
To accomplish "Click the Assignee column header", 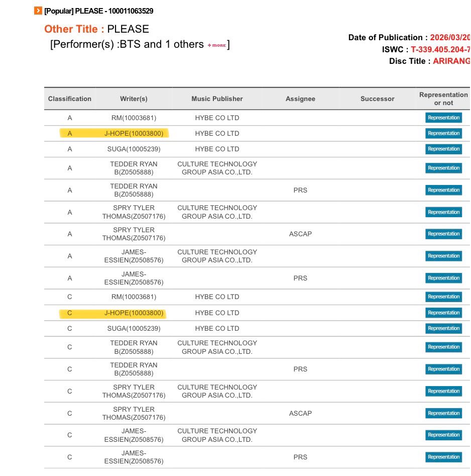I will click(x=300, y=99).
